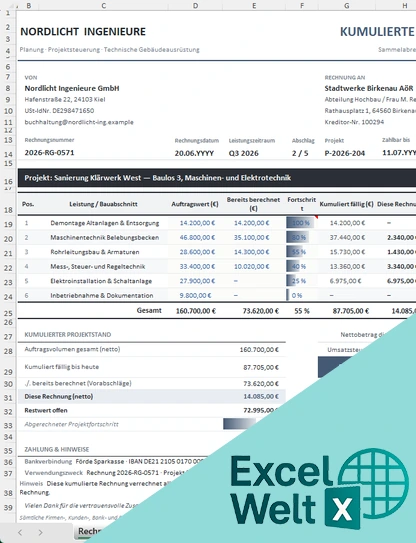
Task: Select 'Kumuliert fällig' cell '15.730,00 €'
Action: pyautogui.click(x=347, y=252)
